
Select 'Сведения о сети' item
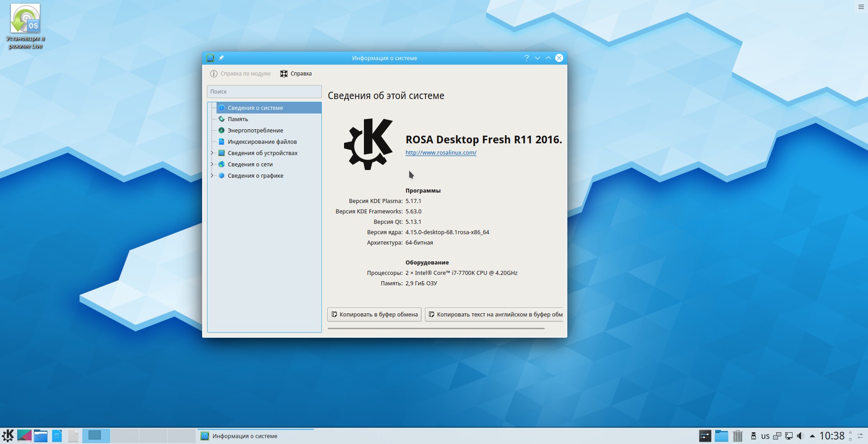pos(269,164)
